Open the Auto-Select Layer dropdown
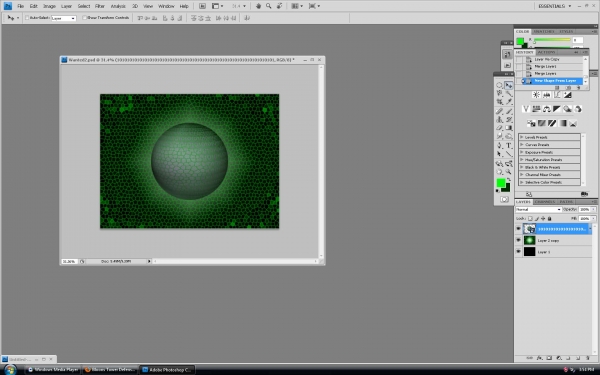 click(64, 18)
